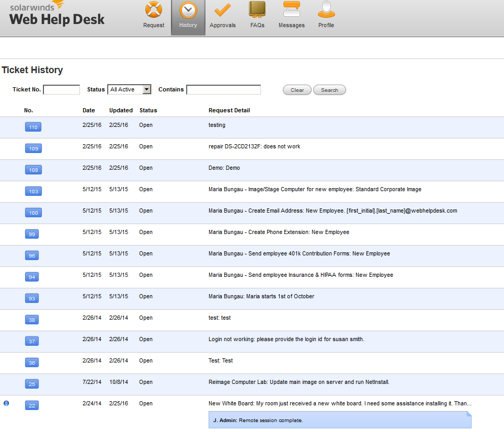
Task: Select the 'Create Email Address' request detail
Action: coord(333,211)
